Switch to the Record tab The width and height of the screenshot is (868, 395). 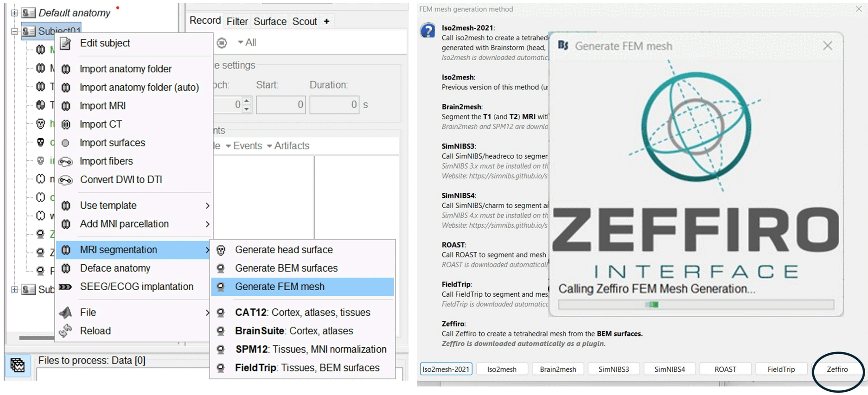click(x=205, y=20)
